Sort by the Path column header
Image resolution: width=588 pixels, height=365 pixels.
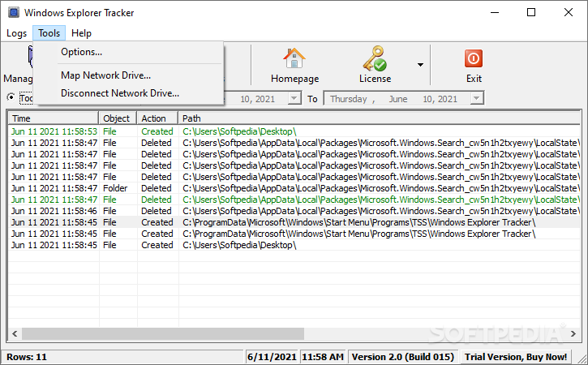tap(379, 118)
